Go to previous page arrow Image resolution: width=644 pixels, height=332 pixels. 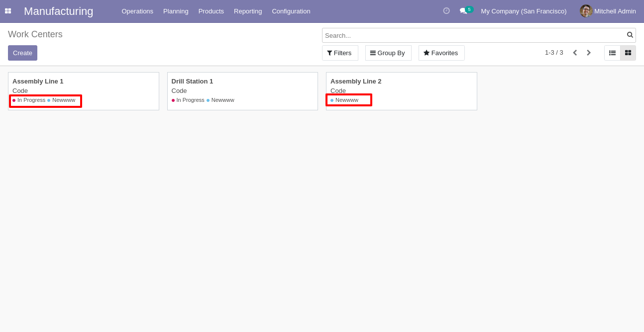575,53
